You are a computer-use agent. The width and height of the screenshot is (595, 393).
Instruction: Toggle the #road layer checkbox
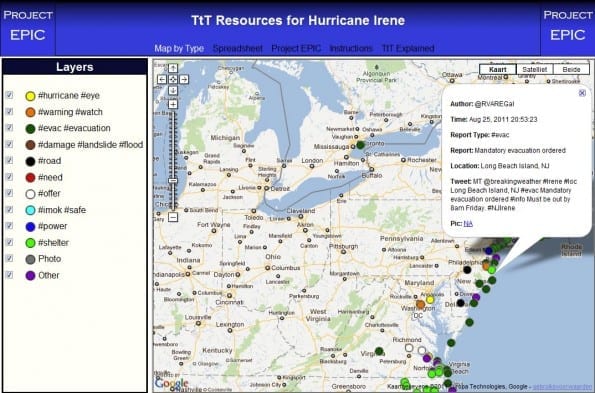(x=9, y=160)
